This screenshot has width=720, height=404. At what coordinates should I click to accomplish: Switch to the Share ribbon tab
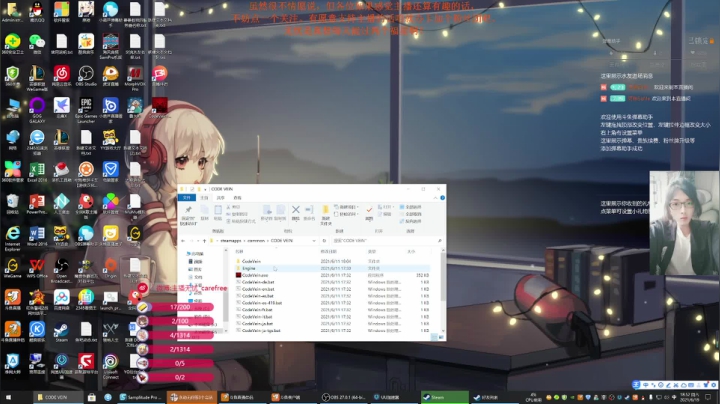221,198
